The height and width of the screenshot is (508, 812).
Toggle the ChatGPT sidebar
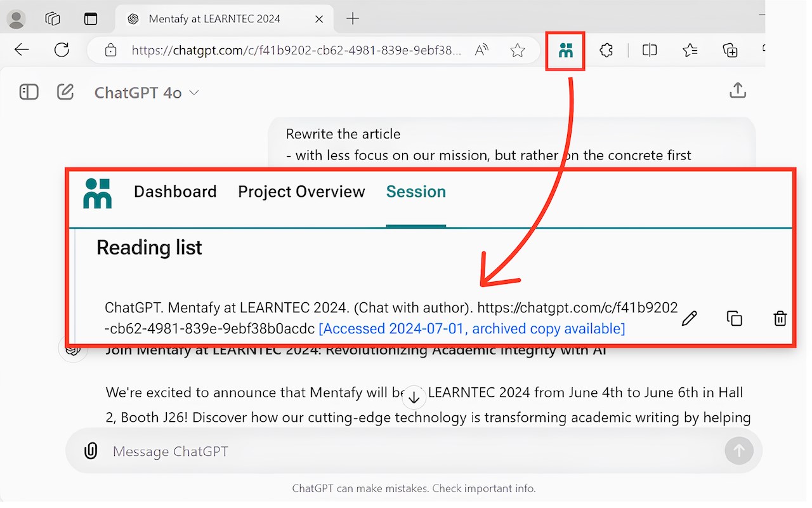click(x=29, y=92)
